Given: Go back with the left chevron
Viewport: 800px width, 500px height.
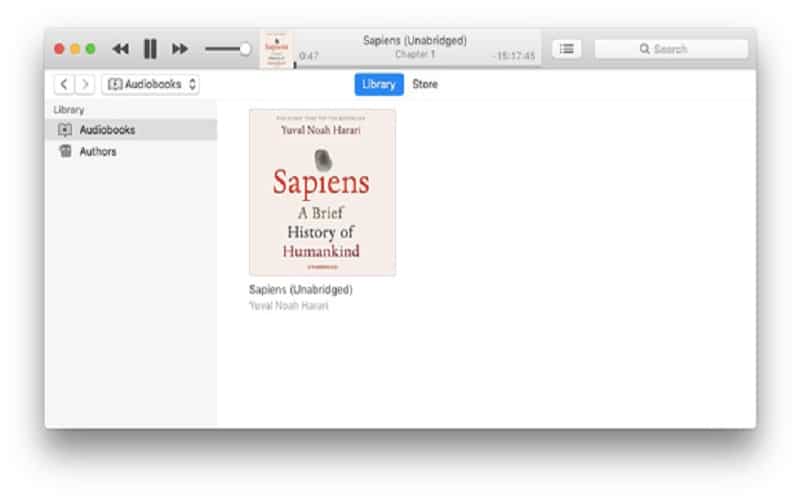Looking at the screenshot, I should 65,85.
